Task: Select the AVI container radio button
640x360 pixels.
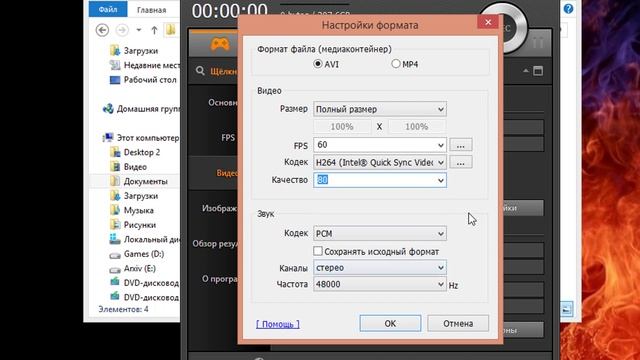Action: click(318, 64)
